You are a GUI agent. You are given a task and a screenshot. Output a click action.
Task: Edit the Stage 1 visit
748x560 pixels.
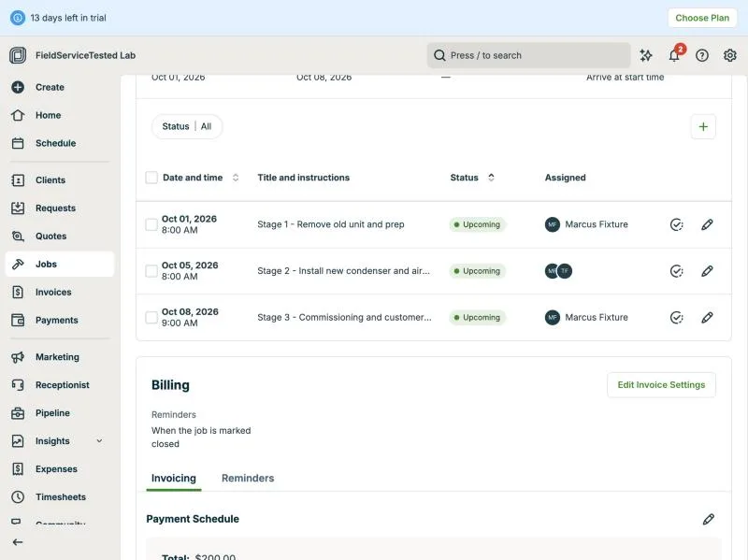pyautogui.click(x=707, y=224)
